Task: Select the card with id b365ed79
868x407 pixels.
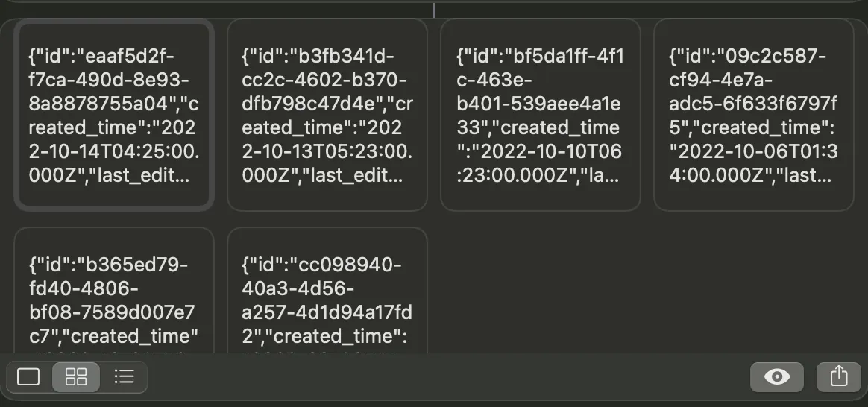Action: pyautogui.click(x=114, y=290)
